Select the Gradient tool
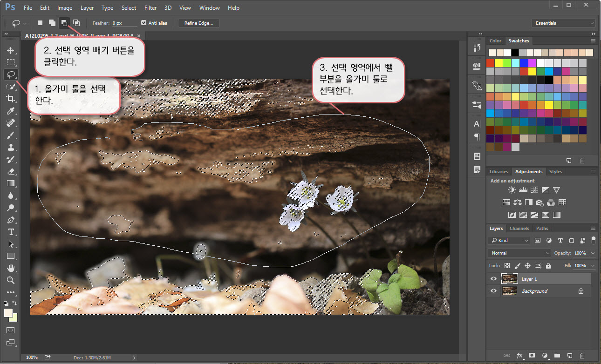Viewport: 601px width, 364px height. point(10,183)
